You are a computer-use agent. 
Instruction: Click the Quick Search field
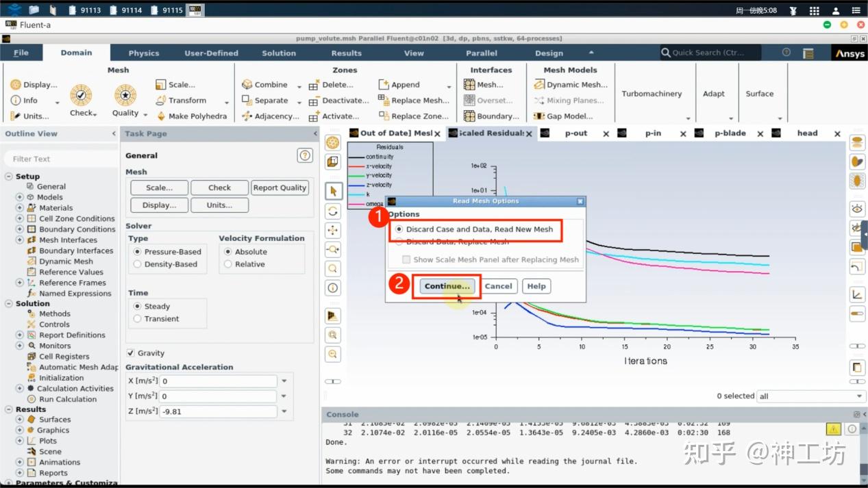[710, 53]
